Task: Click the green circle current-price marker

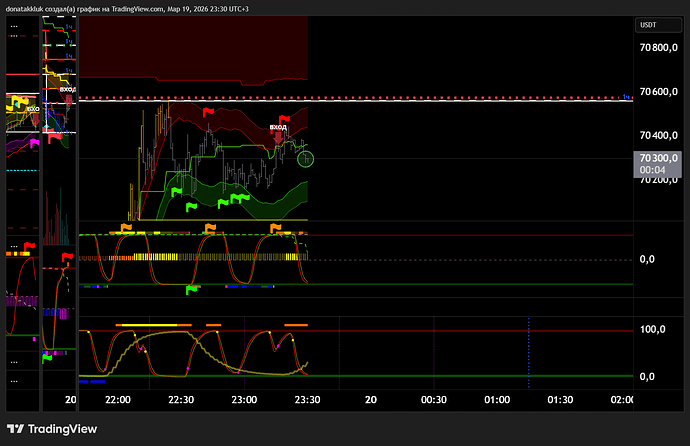Action: coord(306,158)
